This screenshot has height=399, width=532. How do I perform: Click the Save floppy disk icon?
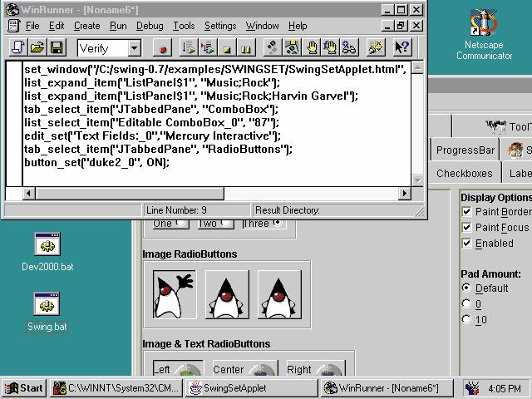click(57, 47)
